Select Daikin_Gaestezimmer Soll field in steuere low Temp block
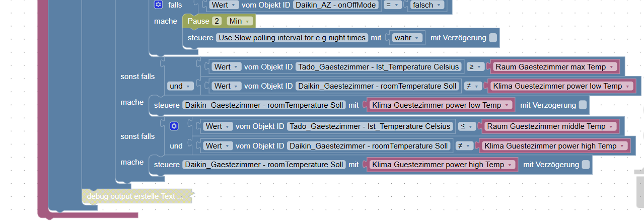The width and height of the screenshot is (644, 222). 264,105
